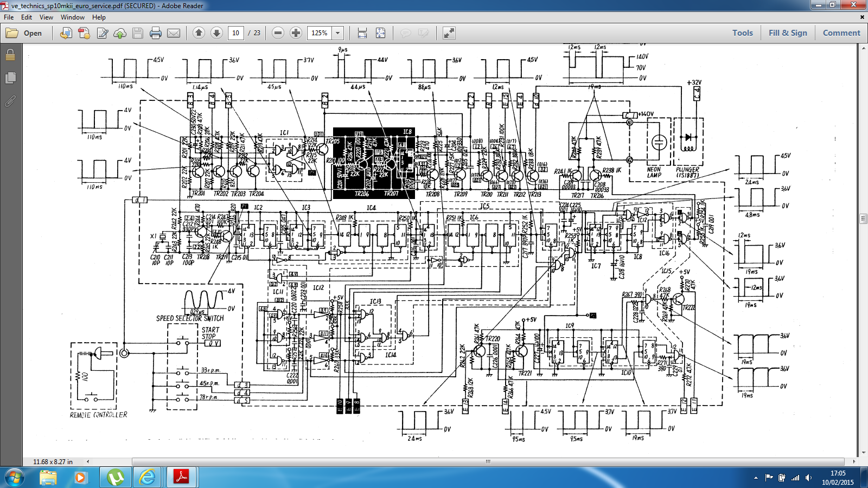This screenshot has width=868, height=488.
Task: Click the Save file floppy disk icon
Action: coord(138,33)
